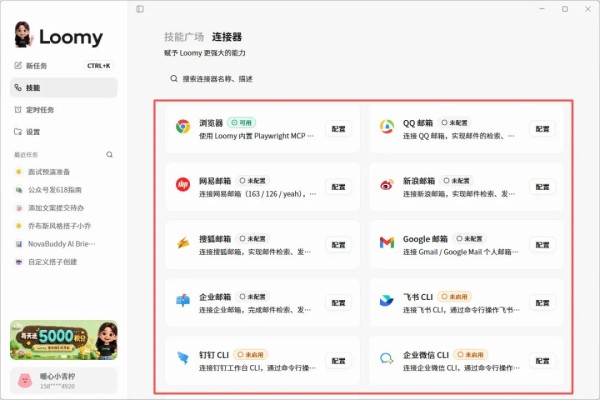The image size is (600, 400).
Task: Open recent task 自定义搭子创建
Action: click(x=64, y=262)
